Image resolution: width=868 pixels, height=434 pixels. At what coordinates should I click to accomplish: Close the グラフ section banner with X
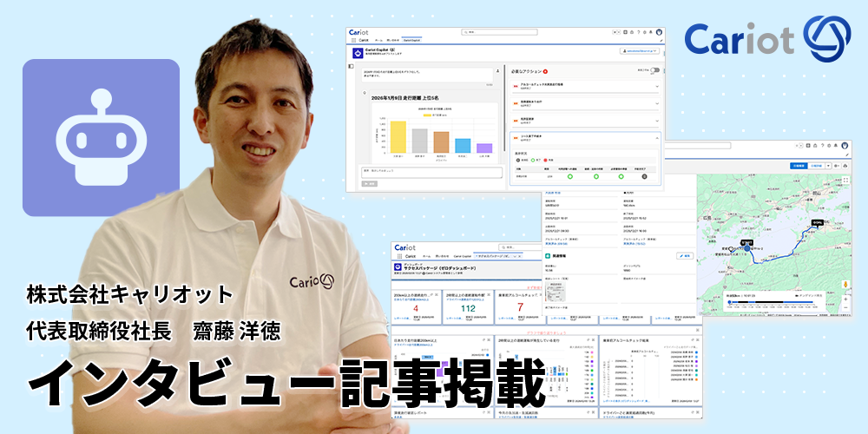point(698,330)
